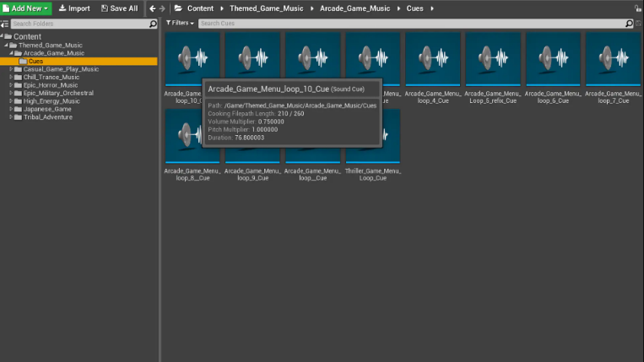Viewport: 644px width, 362px height.
Task: Expand the Epic_Horror_Music tree arrow
Action: point(11,85)
